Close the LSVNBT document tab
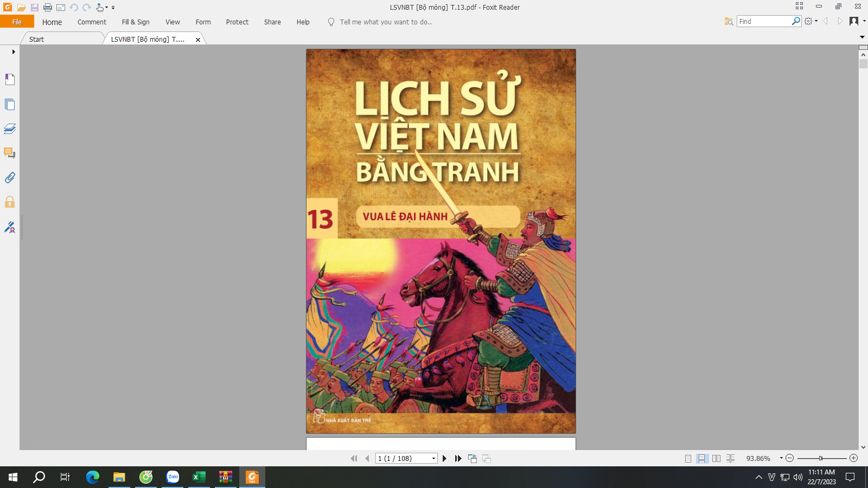This screenshot has width=868, height=488. (198, 40)
